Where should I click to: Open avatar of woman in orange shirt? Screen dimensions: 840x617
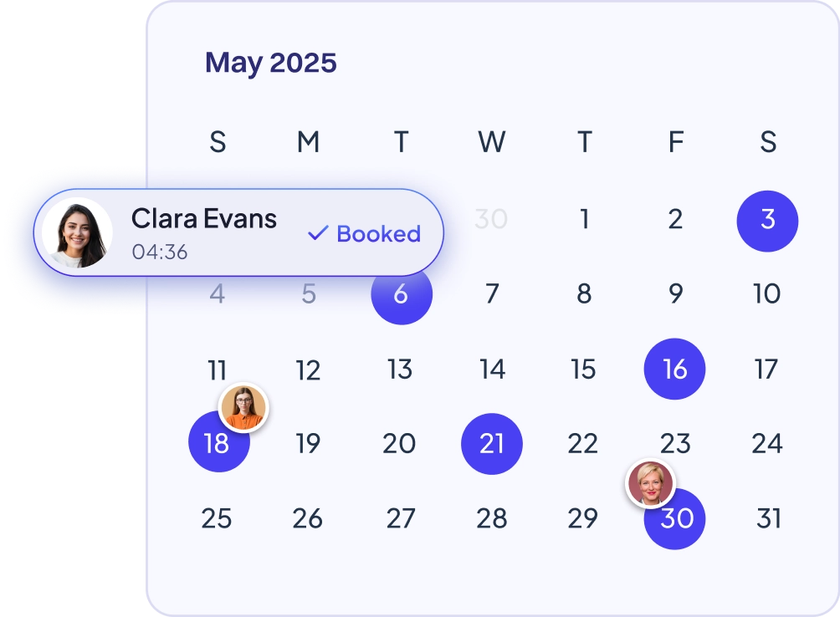[243, 407]
